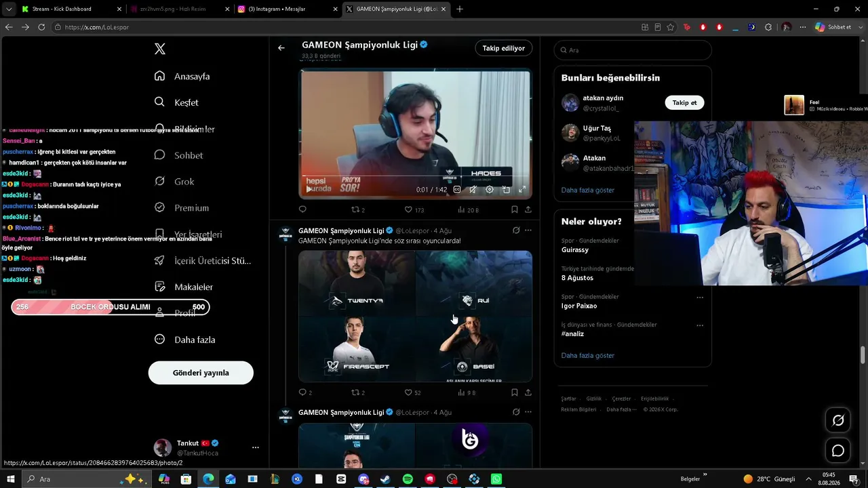Click the Gönderi yayınla button
This screenshot has width=868, height=488.
(201, 373)
